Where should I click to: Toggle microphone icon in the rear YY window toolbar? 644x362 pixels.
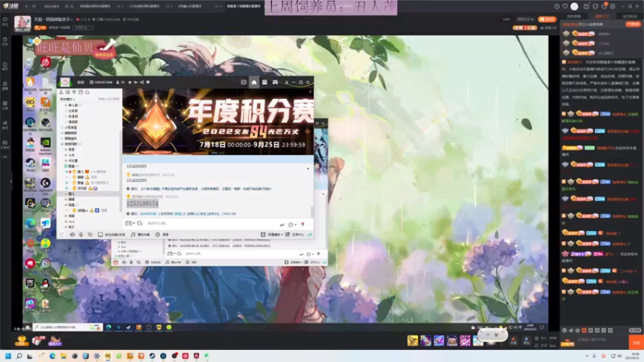(131, 262)
